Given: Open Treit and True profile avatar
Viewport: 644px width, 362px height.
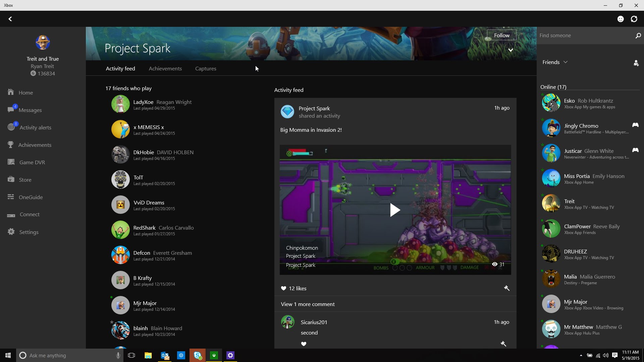Looking at the screenshot, I should click(43, 43).
